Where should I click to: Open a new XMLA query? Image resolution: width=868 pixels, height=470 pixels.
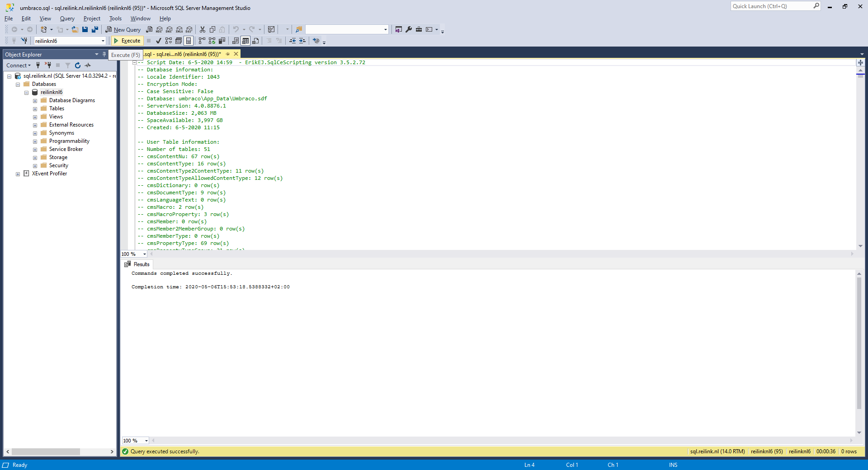(179, 29)
